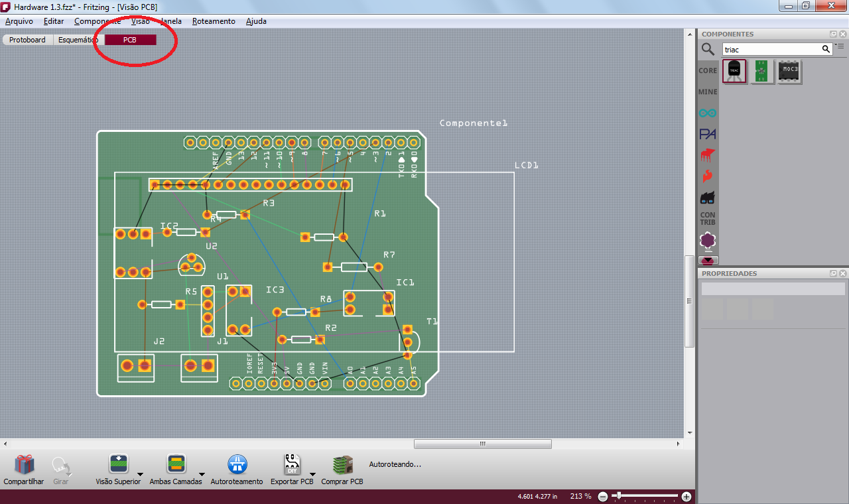This screenshot has width=849, height=504.
Task: Select the R1 resistor label
Action: click(x=379, y=214)
